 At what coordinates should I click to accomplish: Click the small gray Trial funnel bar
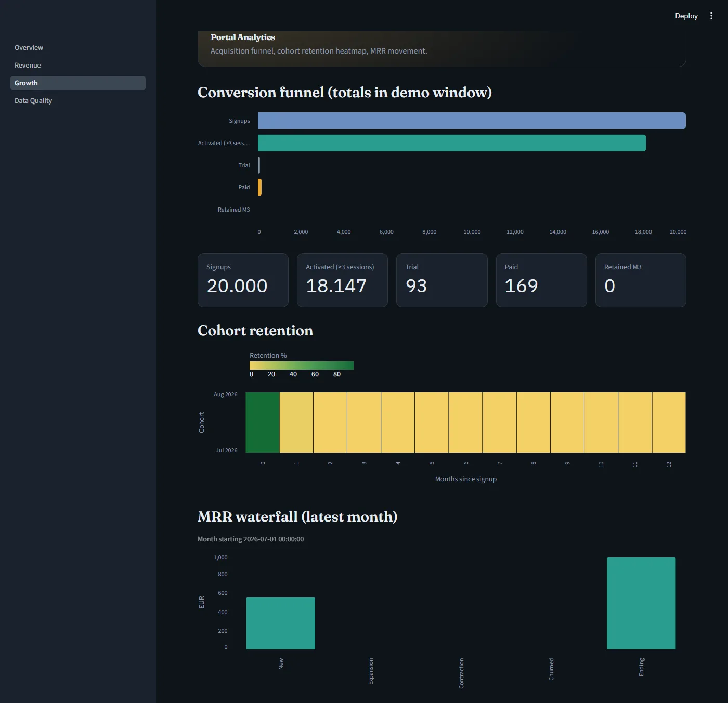(259, 165)
